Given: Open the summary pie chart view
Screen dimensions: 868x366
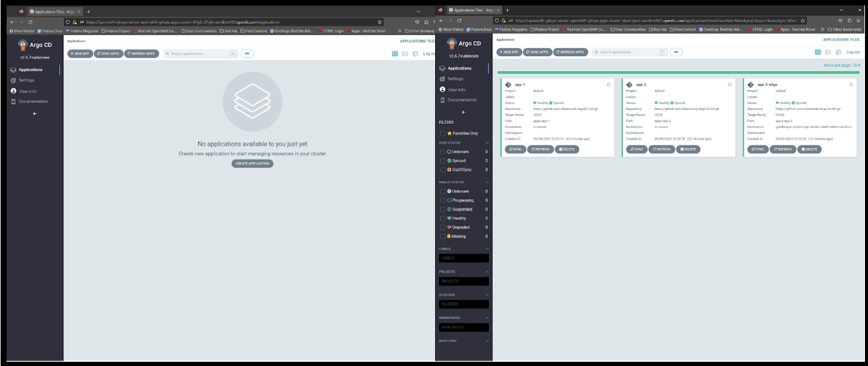Looking at the screenshot, I should tap(838, 53).
